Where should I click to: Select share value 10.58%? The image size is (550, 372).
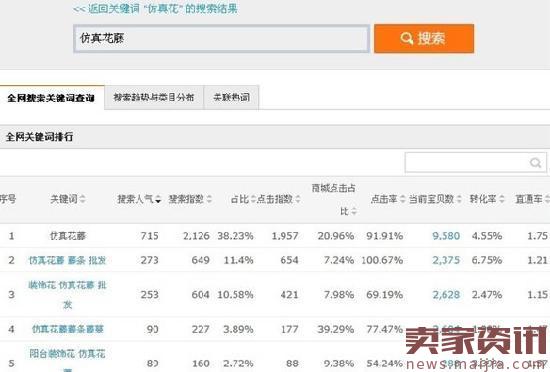[235, 295]
